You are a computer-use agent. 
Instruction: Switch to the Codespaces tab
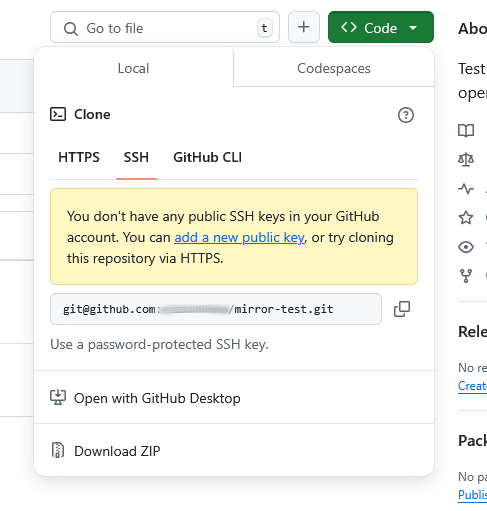[x=334, y=68]
